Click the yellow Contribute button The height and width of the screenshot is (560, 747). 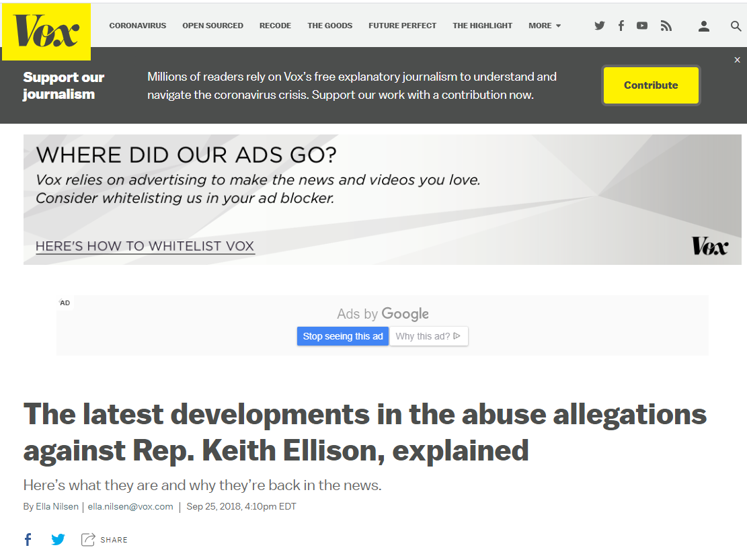point(651,85)
